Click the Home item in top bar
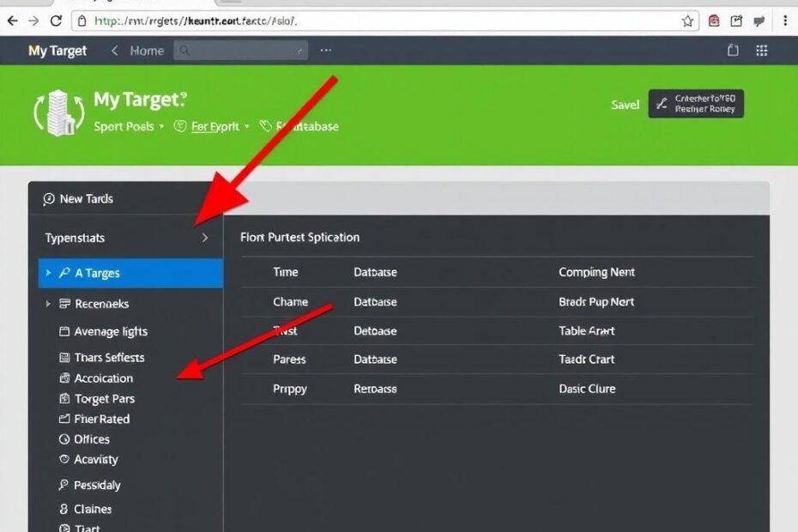The height and width of the screenshot is (532, 798). (x=146, y=51)
